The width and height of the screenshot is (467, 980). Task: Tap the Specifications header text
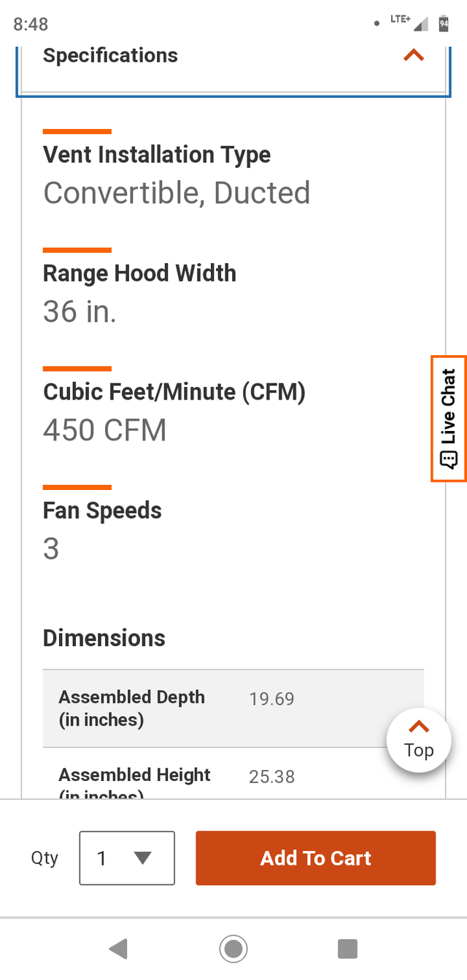[110, 55]
